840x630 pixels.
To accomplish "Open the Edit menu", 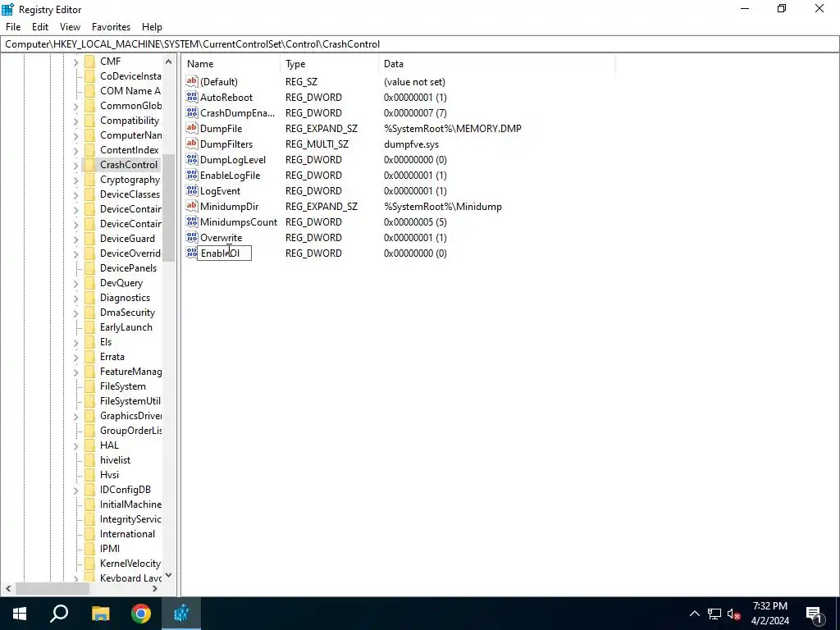I will 40,27.
